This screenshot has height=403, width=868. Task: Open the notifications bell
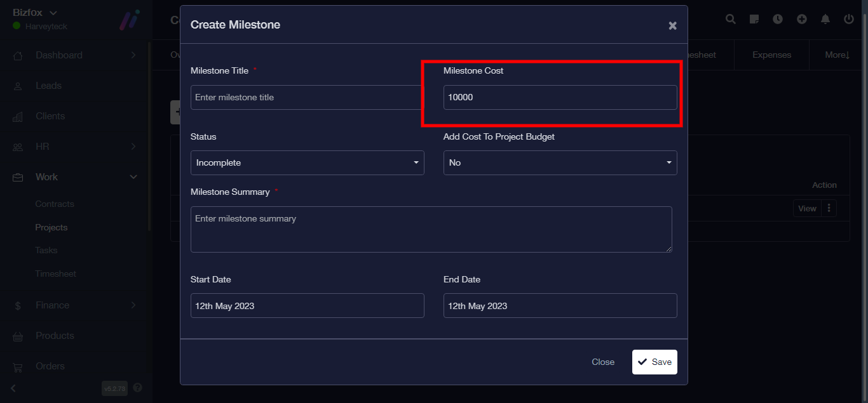pyautogui.click(x=825, y=19)
